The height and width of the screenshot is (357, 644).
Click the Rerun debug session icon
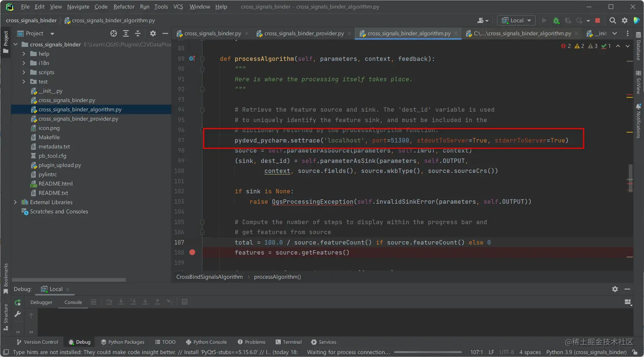pyautogui.click(x=17, y=302)
